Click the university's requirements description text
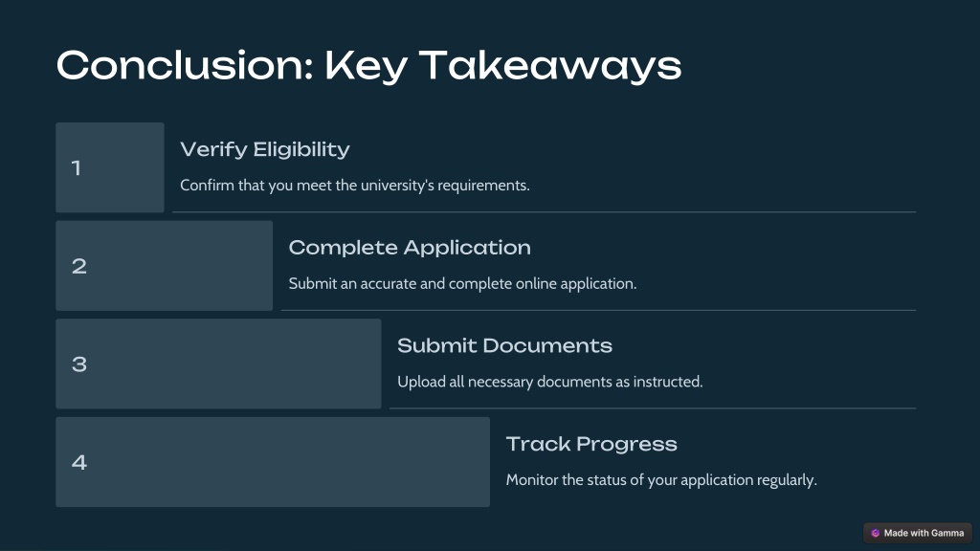Screen dimensions: 980x551 pos(355,186)
